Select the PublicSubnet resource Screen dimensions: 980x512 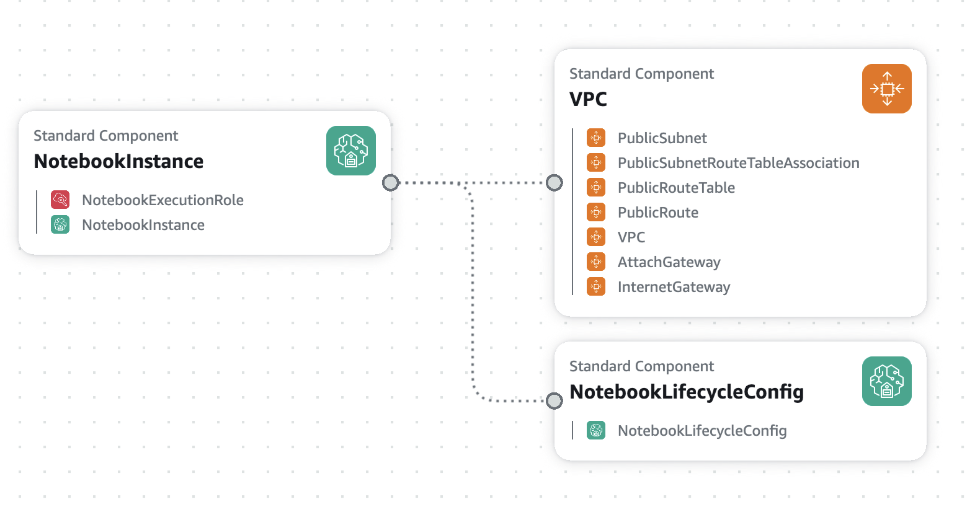coord(662,138)
